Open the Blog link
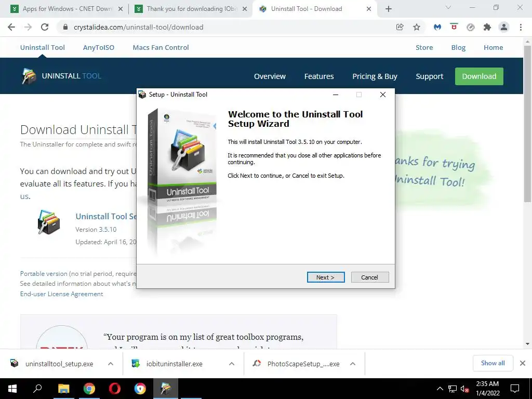The image size is (532, 399). (x=458, y=47)
